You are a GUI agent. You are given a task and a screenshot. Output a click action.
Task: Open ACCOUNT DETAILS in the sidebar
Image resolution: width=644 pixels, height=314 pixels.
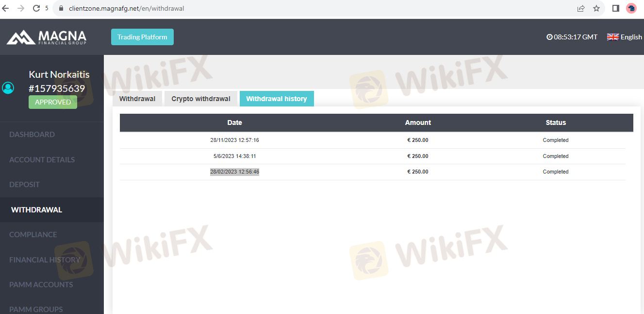coord(42,159)
